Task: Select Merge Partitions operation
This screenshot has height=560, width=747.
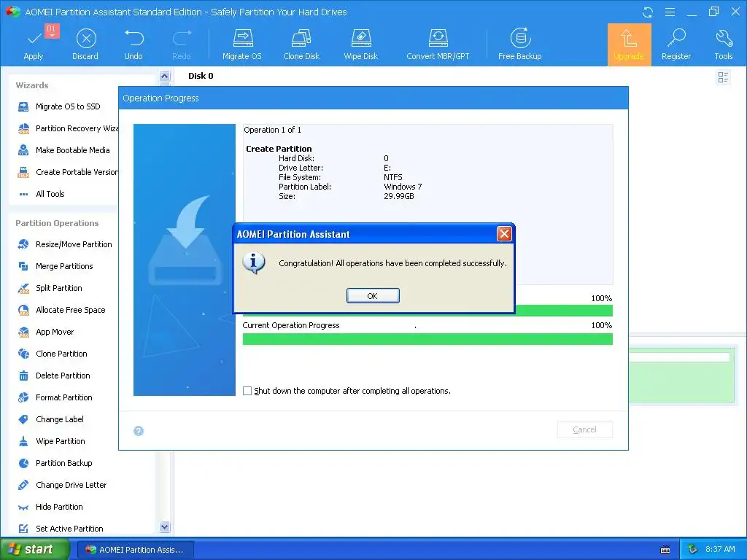Action: coord(55,266)
